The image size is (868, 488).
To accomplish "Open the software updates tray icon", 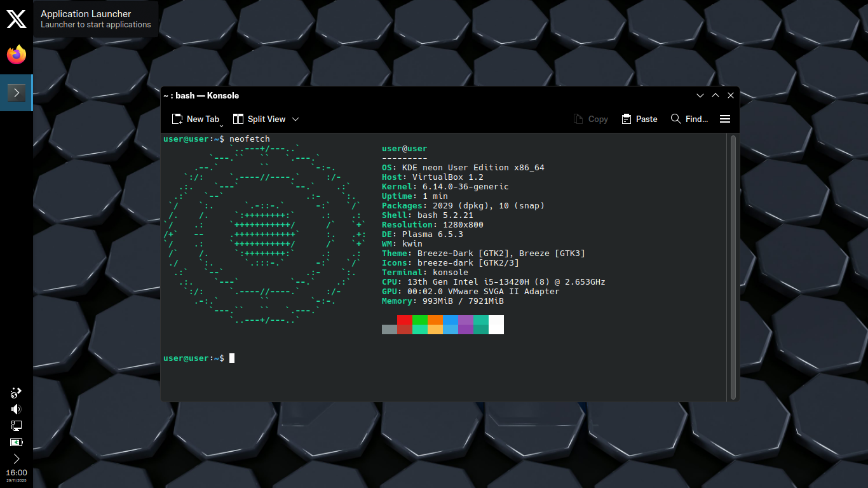I will coord(17,393).
